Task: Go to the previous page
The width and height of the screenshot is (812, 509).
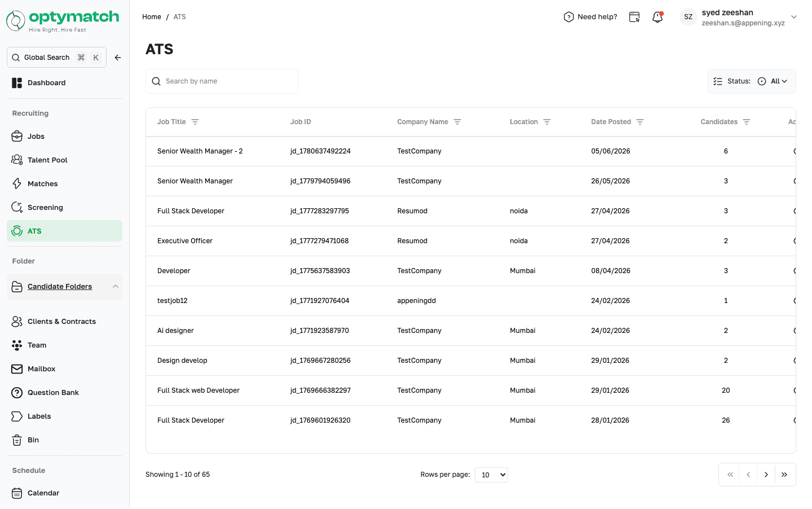Action: pyautogui.click(x=748, y=475)
